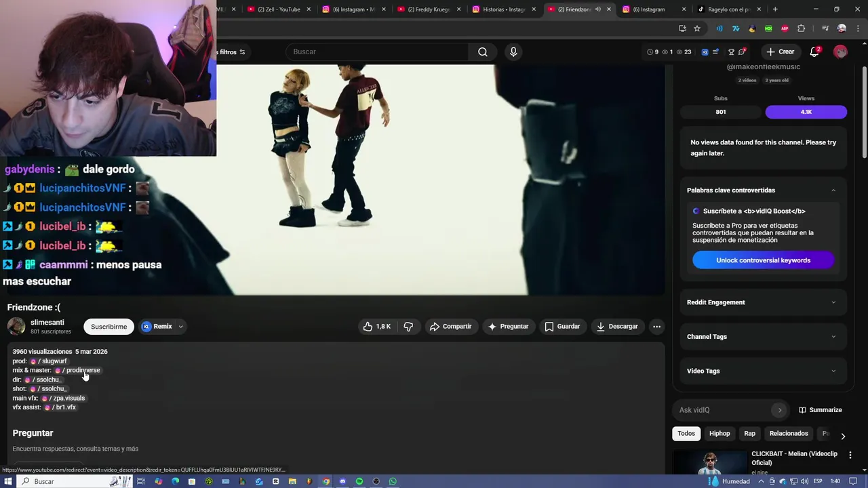The image size is (868, 488).
Task: Click the YouTube search magnifier icon
Action: 482,52
